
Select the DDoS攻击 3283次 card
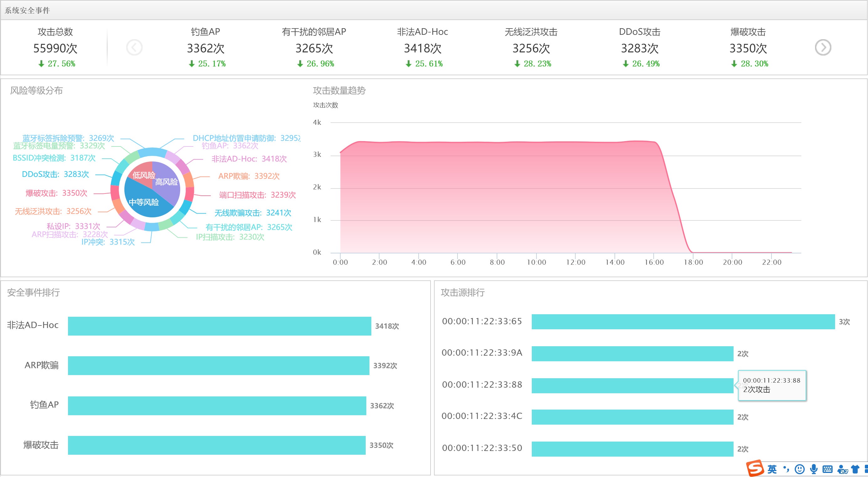[x=640, y=47]
